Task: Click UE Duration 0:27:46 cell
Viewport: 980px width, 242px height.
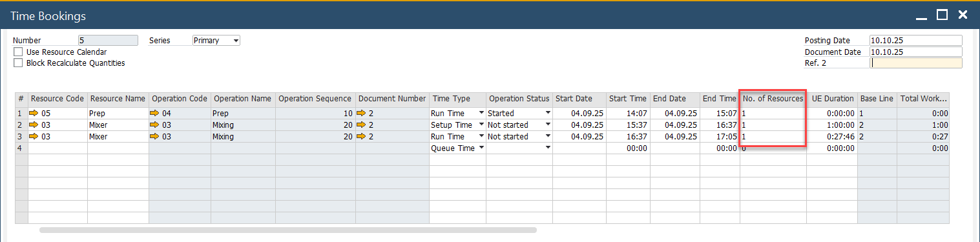Action: click(x=832, y=136)
